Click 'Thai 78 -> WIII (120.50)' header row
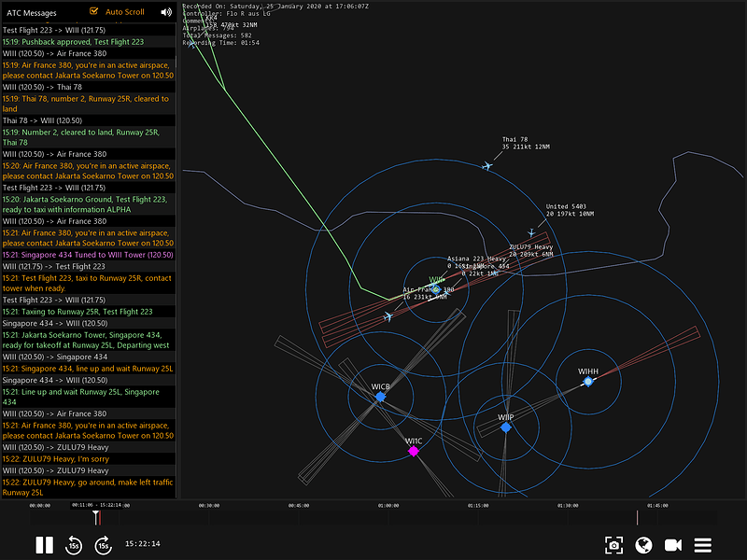Image resolution: width=747 pixels, height=560 pixels. [x=88, y=120]
